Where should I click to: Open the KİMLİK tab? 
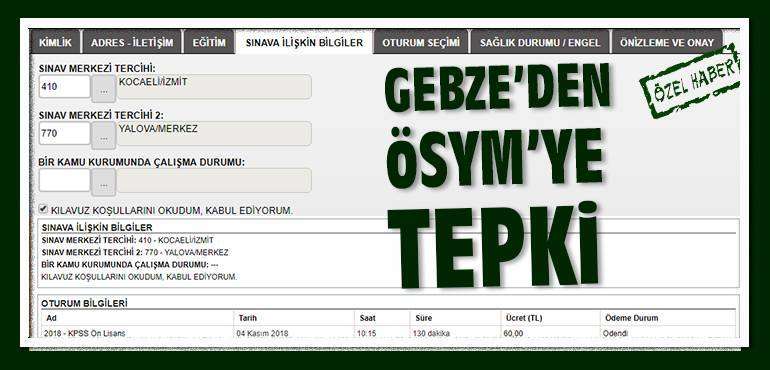point(55,42)
